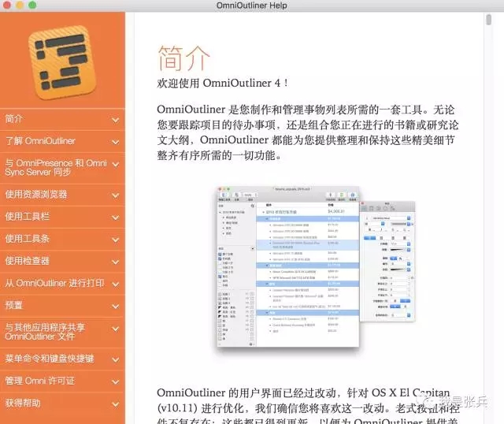Screen dimensions: 504x424
Task: Expand chevron next to 预置
Action: pyautogui.click(x=116, y=307)
